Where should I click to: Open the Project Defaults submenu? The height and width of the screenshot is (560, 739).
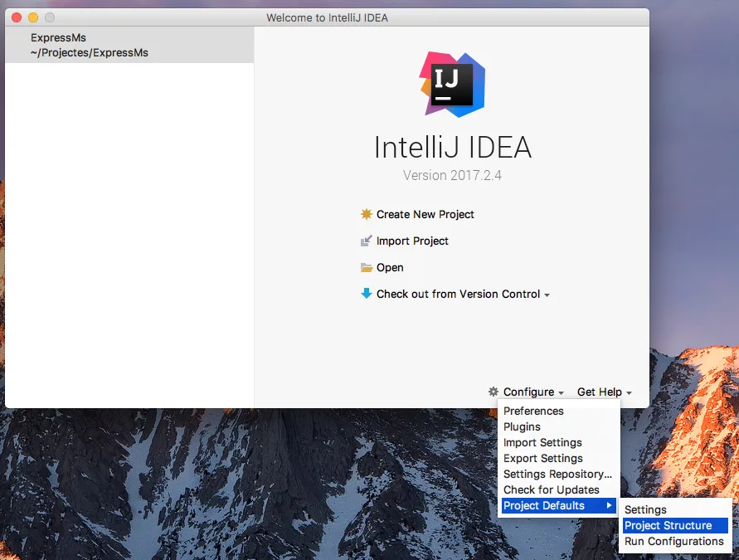point(547,505)
